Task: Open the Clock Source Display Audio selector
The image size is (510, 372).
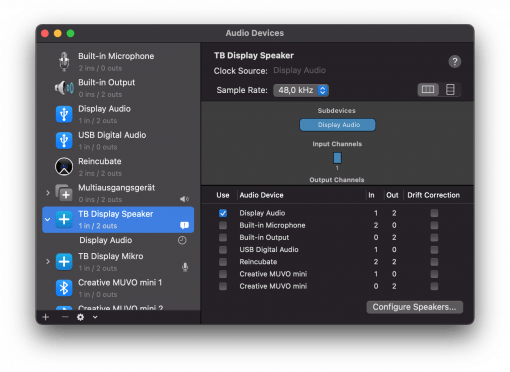Action: point(299,71)
